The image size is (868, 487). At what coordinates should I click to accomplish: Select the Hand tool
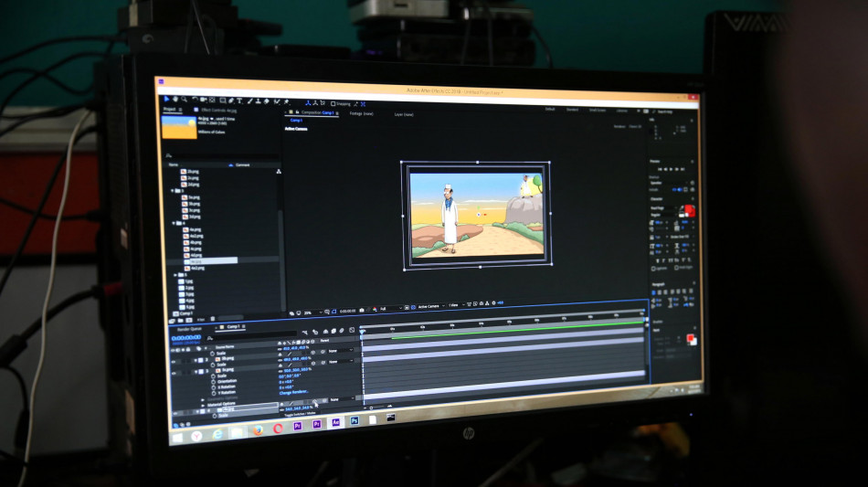[x=176, y=99]
